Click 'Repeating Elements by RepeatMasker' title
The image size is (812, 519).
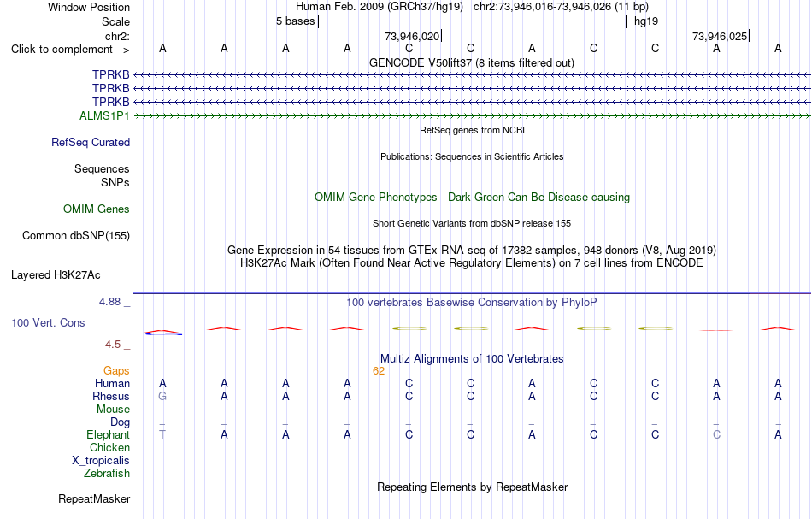pyautogui.click(x=473, y=487)
